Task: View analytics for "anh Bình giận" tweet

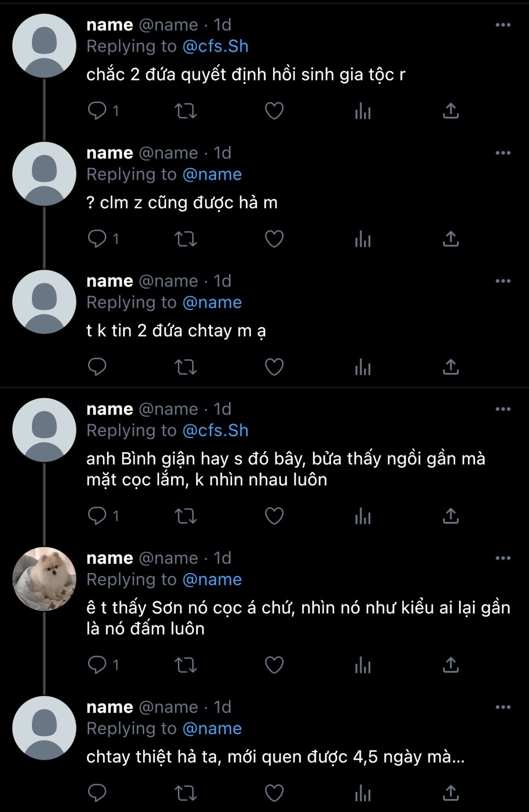Action: 363,516
